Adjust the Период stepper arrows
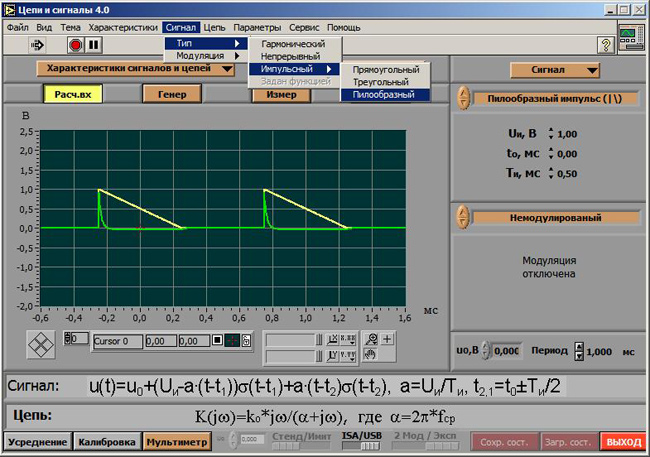 coord(579,351)
